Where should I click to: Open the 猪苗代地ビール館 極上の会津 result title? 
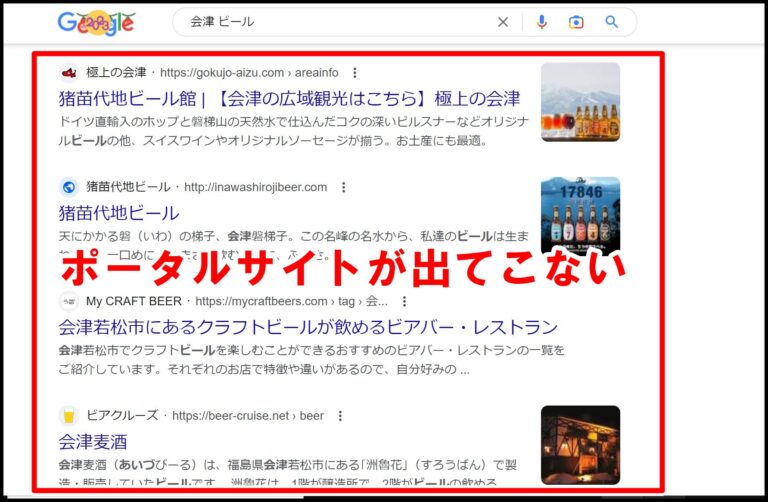(289, 98)
